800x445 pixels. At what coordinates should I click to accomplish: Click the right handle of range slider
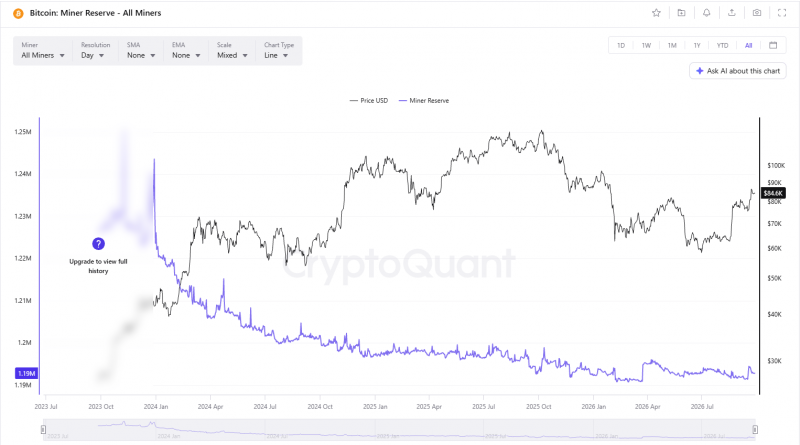pyautogui.click(x=755, y=429)
